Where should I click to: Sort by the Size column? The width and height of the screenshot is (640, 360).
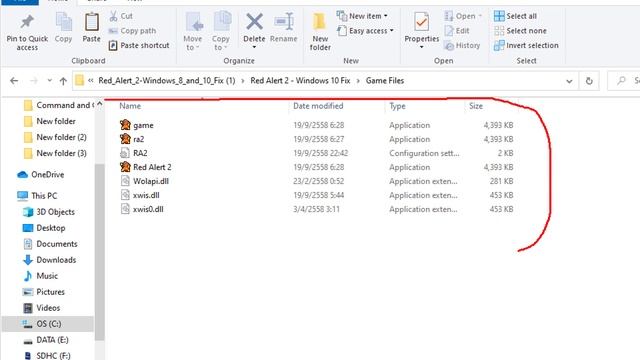coord(476,106)
